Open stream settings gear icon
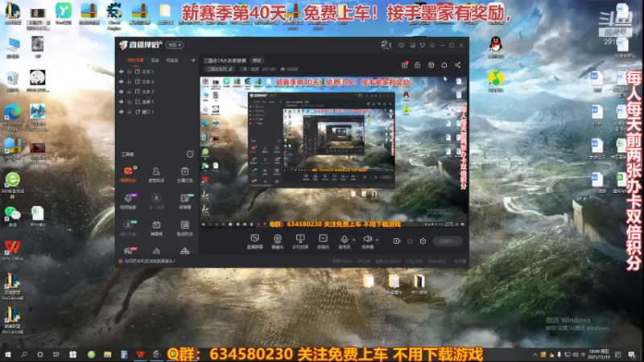The height and width of the screenshot is (362, 644). [x=423, y=241]
